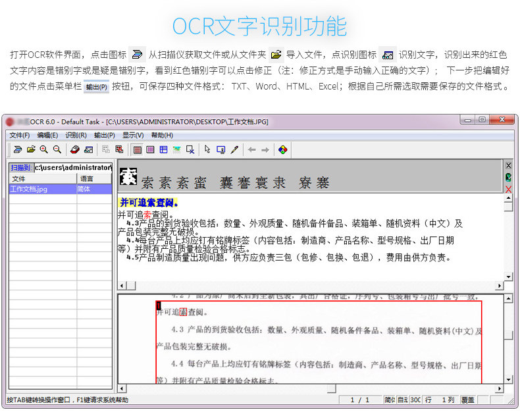Select the blue table layout icon
The image size is (520, 420).
(163, 150)
